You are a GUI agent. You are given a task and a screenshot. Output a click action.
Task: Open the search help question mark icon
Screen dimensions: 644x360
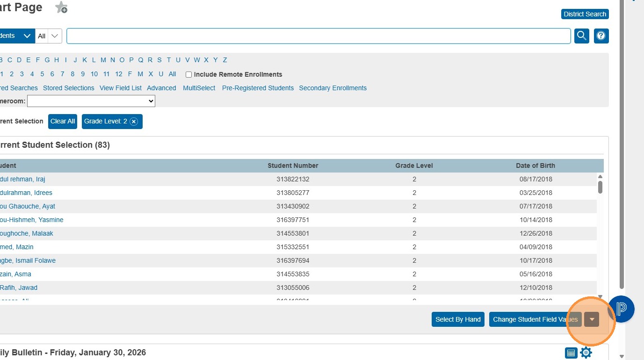pyautogui.click(x=601, y=36)
